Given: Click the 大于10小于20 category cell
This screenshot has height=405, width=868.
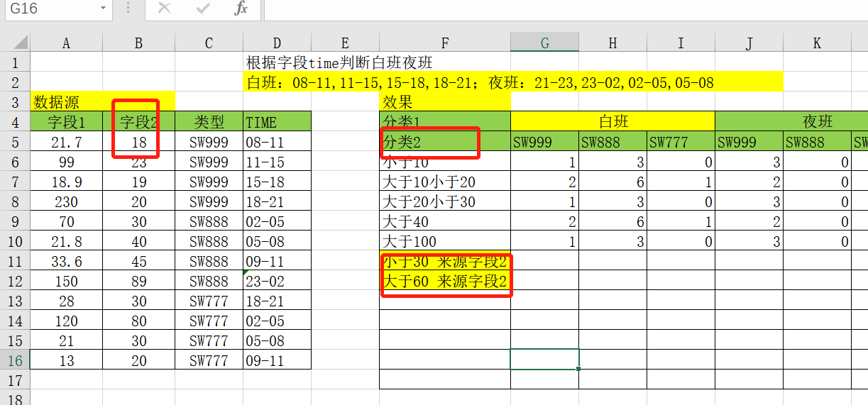Looking at the screenshot, I should pos(444,182).
